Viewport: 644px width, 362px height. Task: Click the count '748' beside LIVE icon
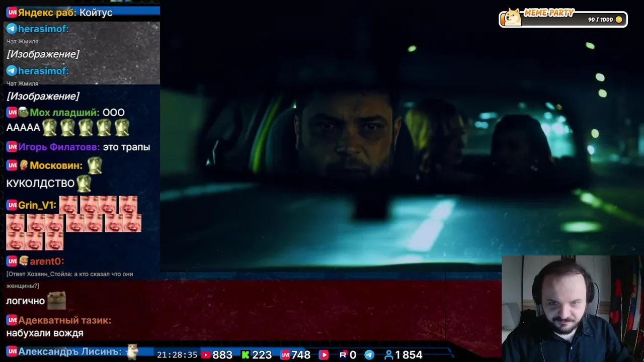click(301, 355)
